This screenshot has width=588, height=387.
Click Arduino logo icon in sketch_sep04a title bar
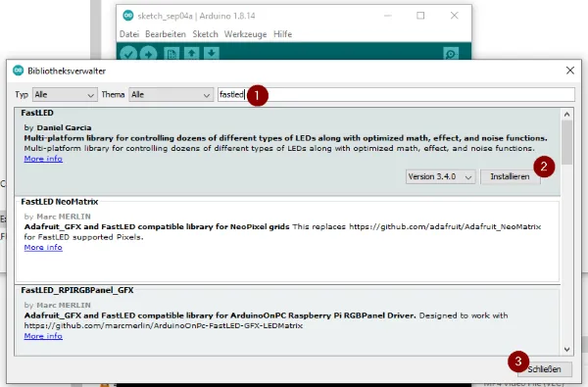pos(128,16)
